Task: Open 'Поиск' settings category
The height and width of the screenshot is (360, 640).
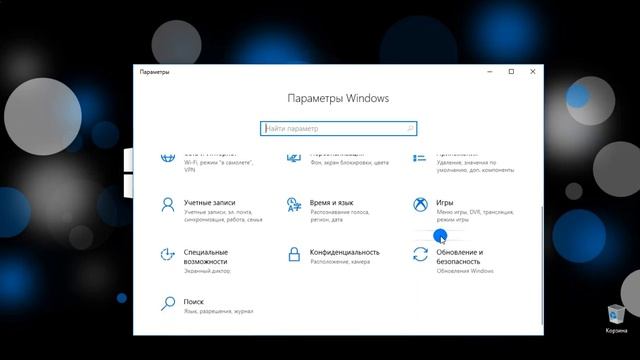Action: (x=193, y=302)
